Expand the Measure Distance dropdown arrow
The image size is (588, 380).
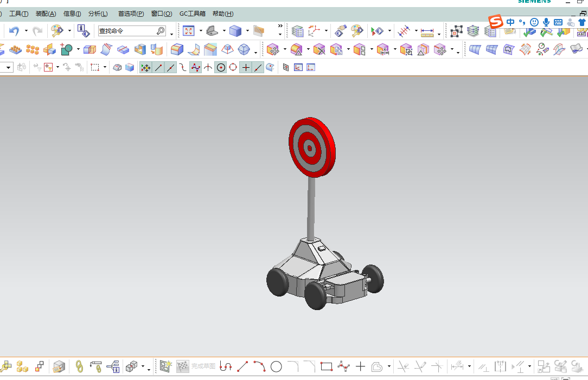click(x=439, y=34)
